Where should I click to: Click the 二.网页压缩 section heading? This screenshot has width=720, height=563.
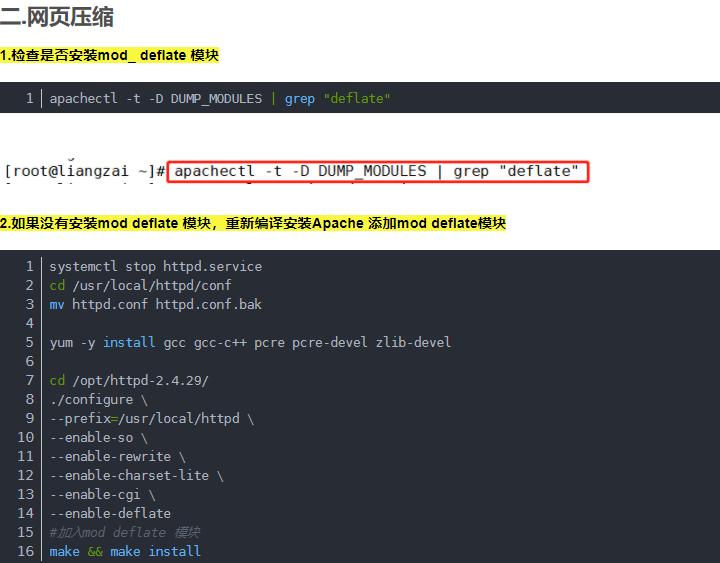point(57,17)
